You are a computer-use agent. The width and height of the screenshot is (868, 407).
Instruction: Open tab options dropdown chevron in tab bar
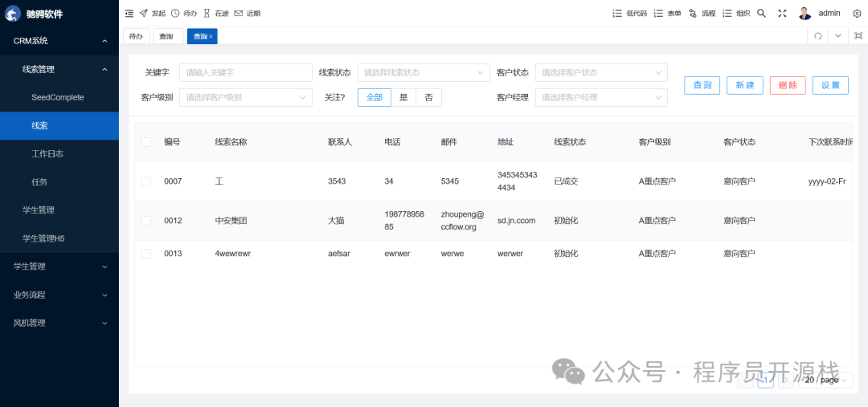click(x=838, y=36)
